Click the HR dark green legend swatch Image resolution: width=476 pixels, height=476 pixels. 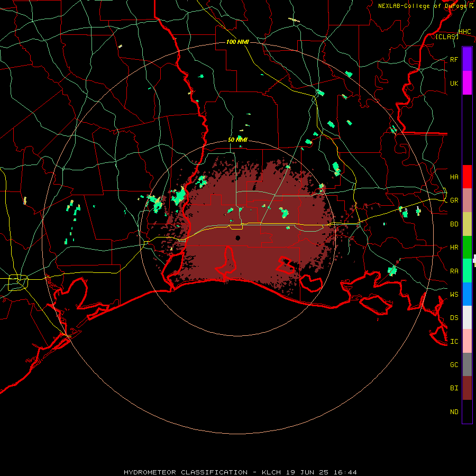click(467, 248)
